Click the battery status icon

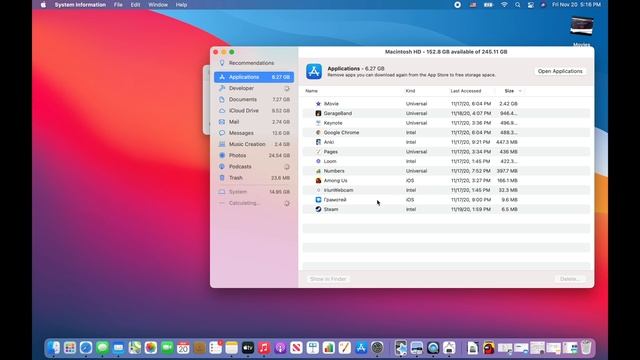pos(488,5)
